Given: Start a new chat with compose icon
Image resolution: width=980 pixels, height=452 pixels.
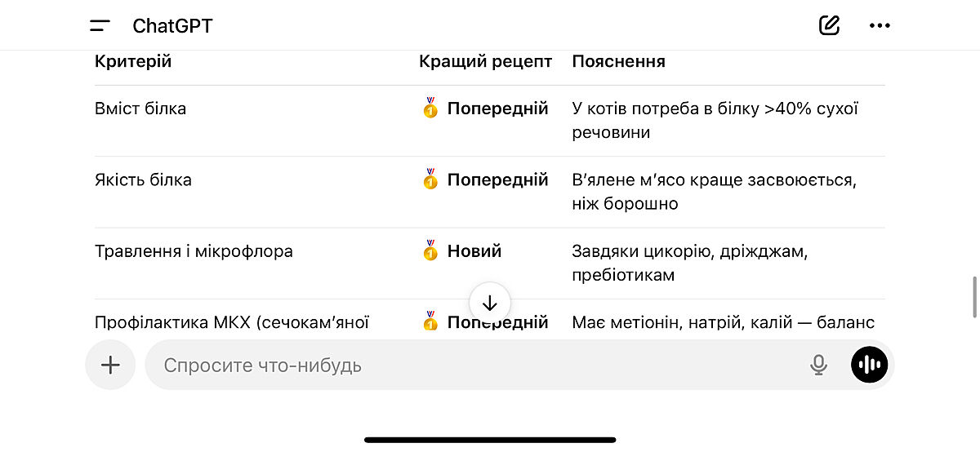Looking at the screenshot, I should click(829, 25).
